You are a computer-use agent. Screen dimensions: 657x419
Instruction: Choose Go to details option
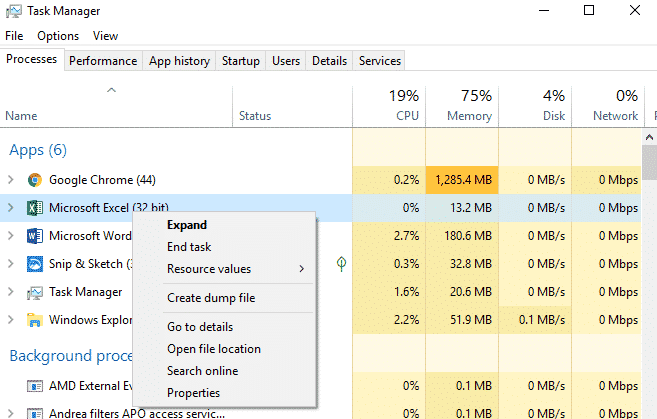[224, 327]
